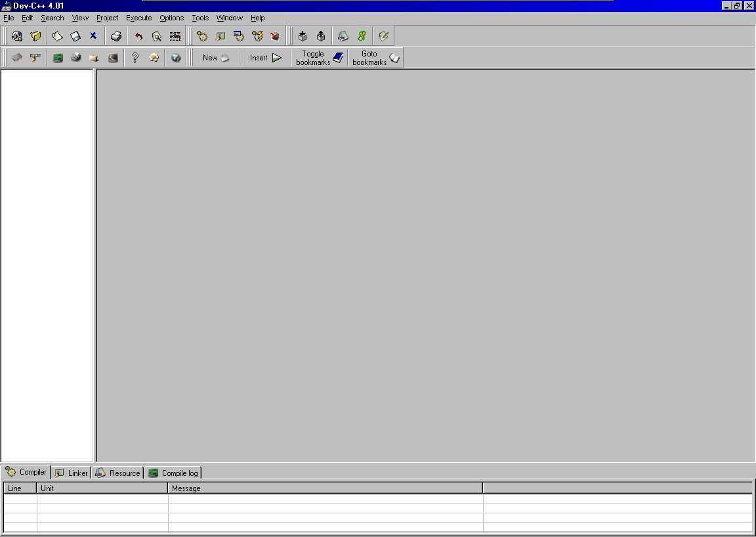Rebuild all with the gear and lightning icon
Viewport: 756px width, 537px height.
257,36
